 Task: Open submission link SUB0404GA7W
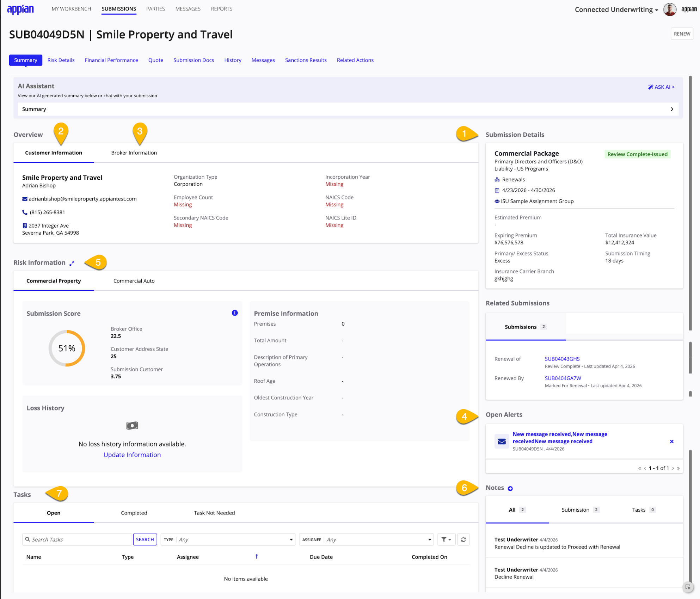pyautogui.click(x=563, y=378)
